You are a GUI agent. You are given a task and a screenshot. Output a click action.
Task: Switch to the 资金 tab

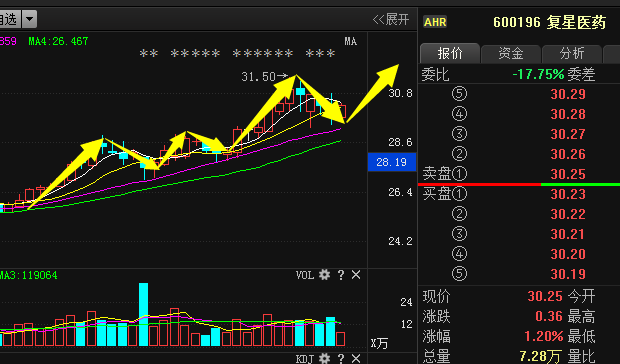511,53
